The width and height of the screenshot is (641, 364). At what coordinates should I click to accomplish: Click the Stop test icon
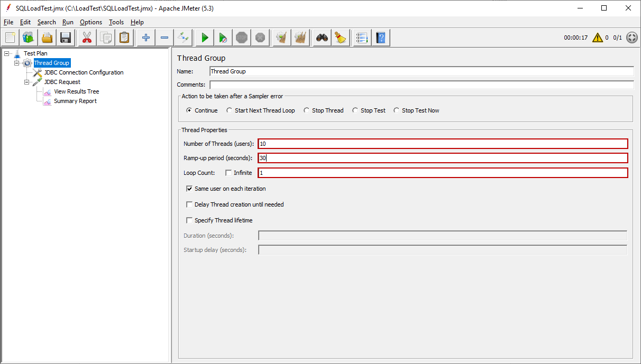coord(242,38)
